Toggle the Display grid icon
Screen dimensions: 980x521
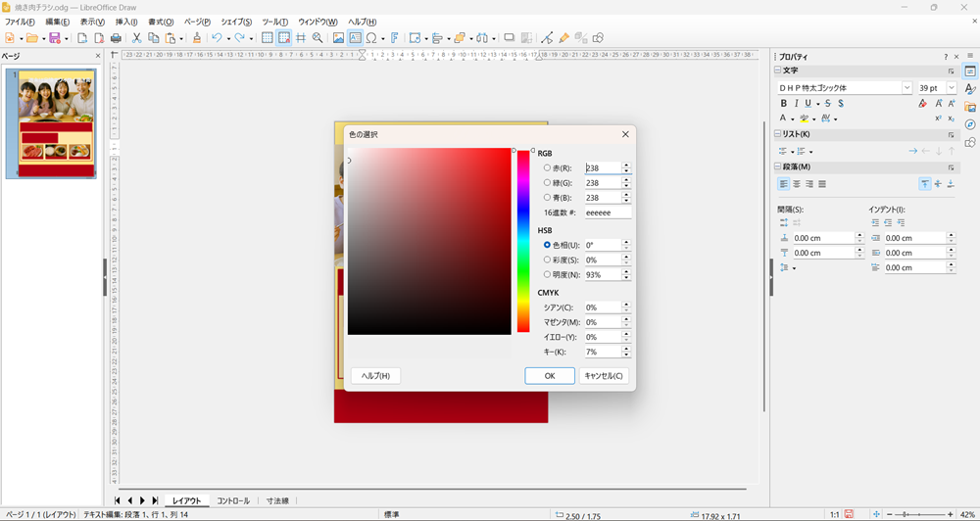coord(267,37)
